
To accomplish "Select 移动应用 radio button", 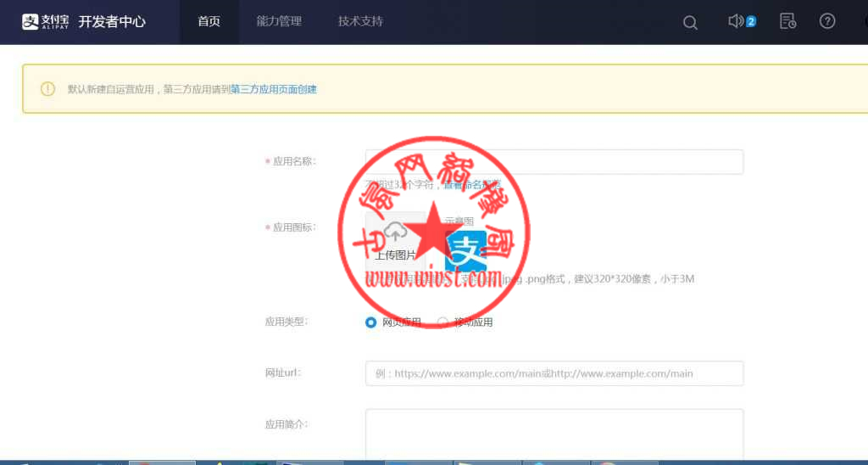I will (x=442, y=322).
